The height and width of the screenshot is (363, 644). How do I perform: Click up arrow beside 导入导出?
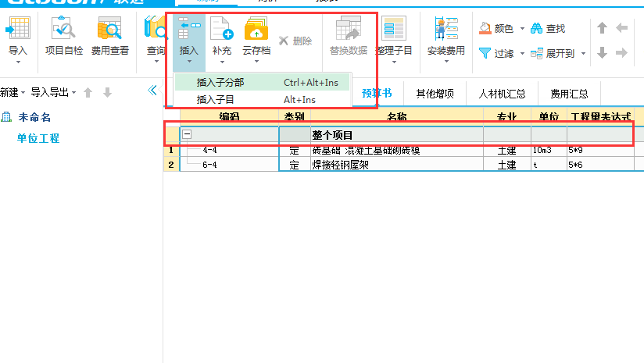point(88,93)
